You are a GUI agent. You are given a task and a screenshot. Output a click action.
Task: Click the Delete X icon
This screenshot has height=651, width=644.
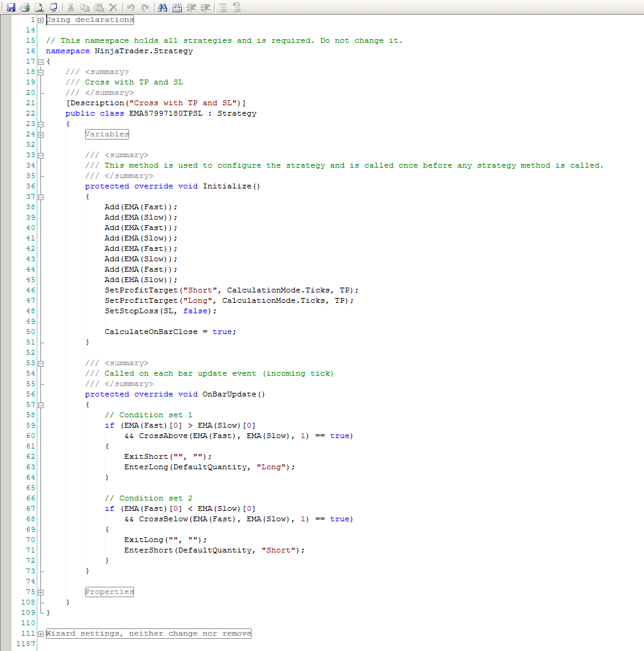pos(113,7)
